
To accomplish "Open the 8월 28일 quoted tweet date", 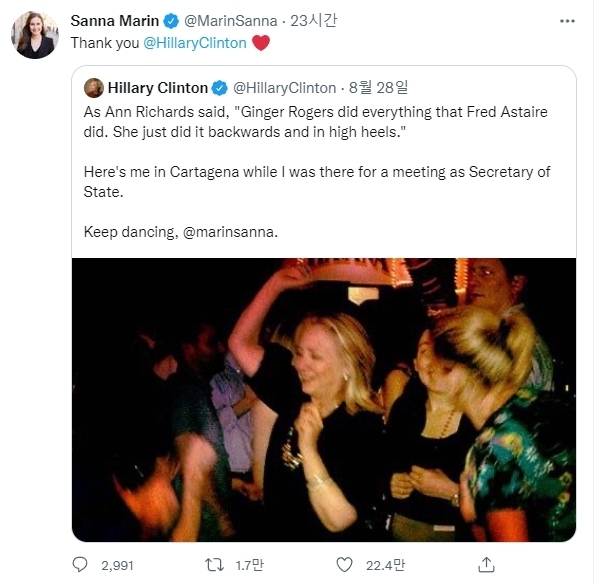I will [378, 88].
